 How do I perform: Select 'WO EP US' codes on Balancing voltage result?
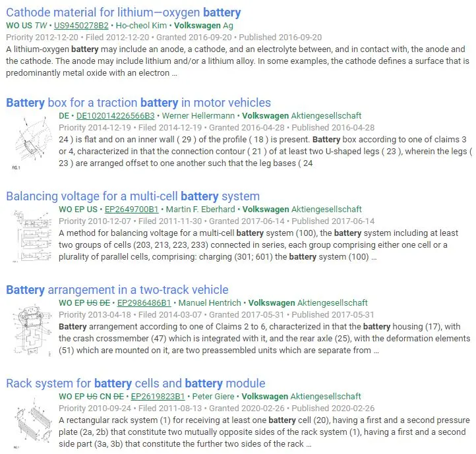(x=78, y=210)
